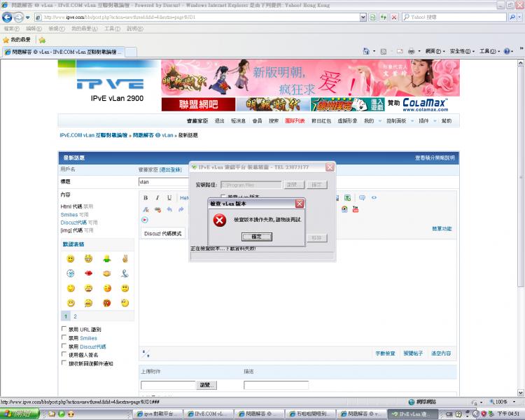
Task: Open the 我的最愛(A) menu
Action: pos(85,29)
